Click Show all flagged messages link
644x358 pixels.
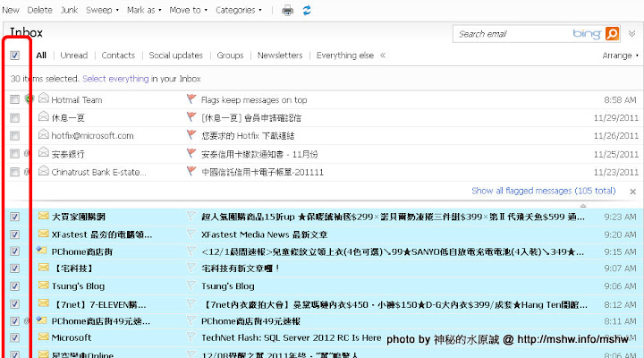click(544, 191)
